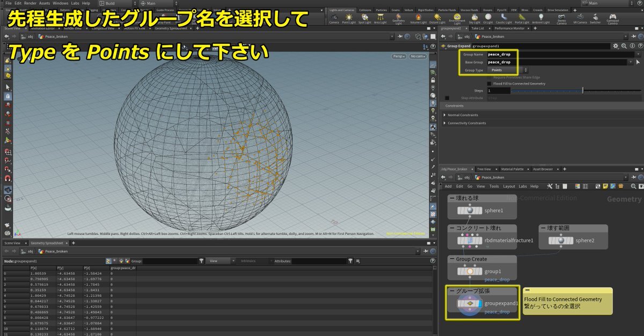Enable Flood Fill to Connected Geometry

489,84
